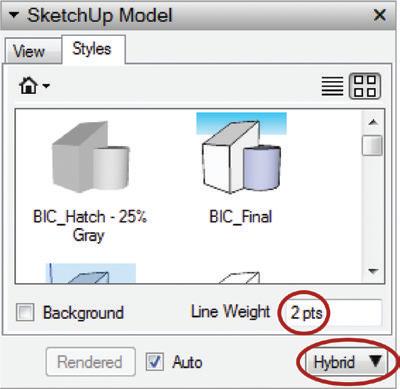Click the scroll up arrow in styles list
Screen dimensions: 400x389
(373, 122)
